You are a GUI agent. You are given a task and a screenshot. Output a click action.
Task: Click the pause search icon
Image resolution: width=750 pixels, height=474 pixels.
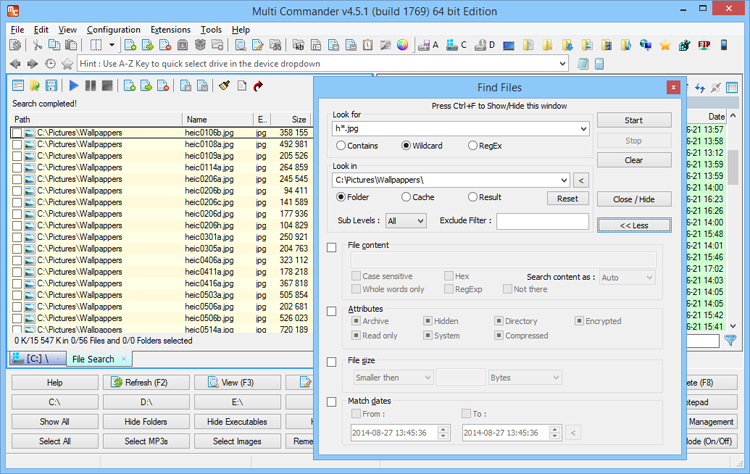click(x=90, y=86)
